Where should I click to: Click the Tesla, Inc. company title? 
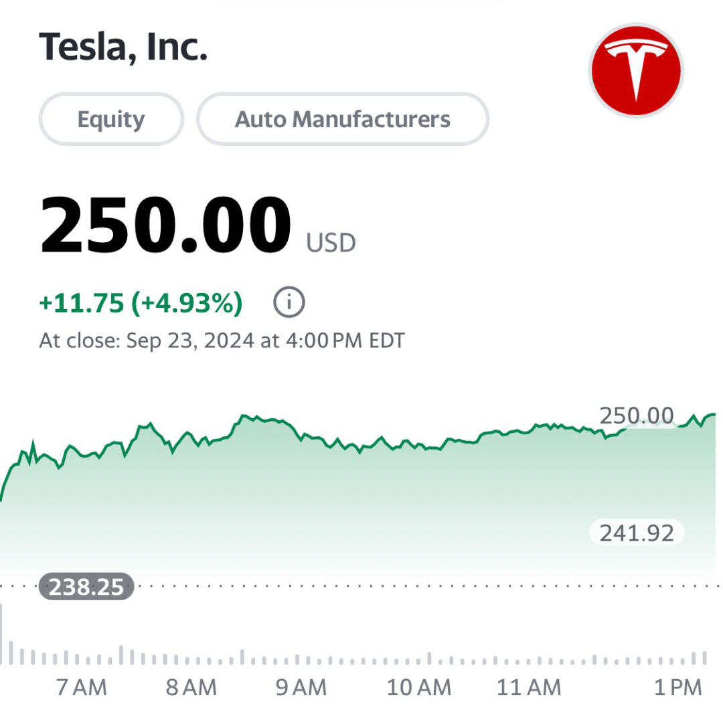pos(123,47)
